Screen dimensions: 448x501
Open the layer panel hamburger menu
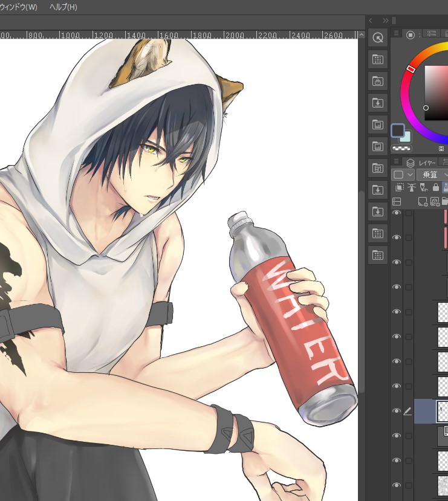point(396,161)
